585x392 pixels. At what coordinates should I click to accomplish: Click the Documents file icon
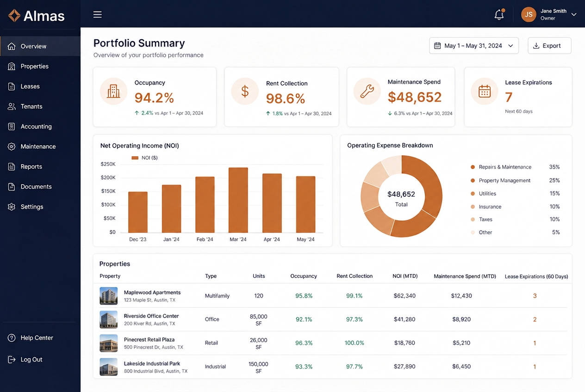point(12,187)
